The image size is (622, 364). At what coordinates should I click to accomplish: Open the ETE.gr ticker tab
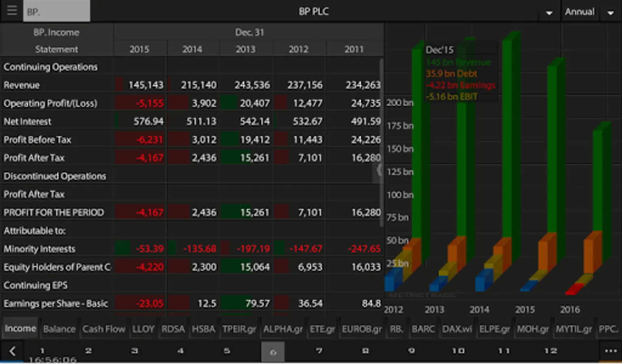coord(322,329)
